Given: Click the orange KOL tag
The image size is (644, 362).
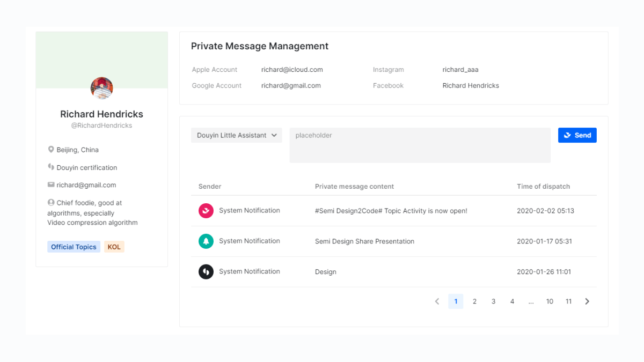Looking at the screenshot, I should [x=114, y=247].
